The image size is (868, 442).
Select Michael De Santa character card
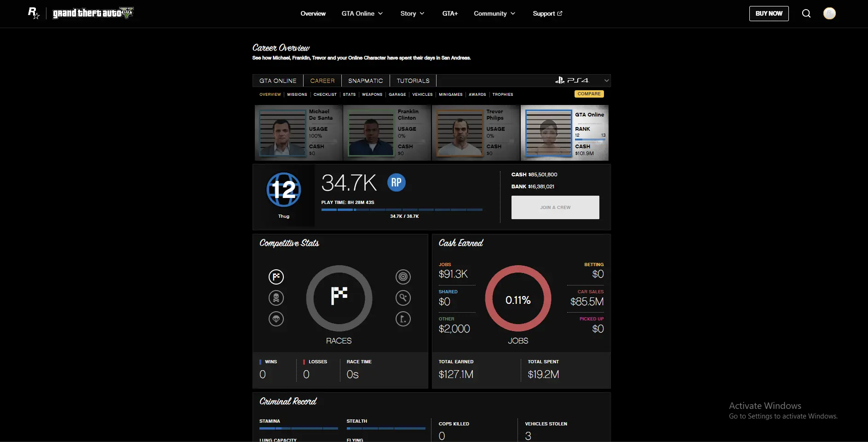coord(299,133)
